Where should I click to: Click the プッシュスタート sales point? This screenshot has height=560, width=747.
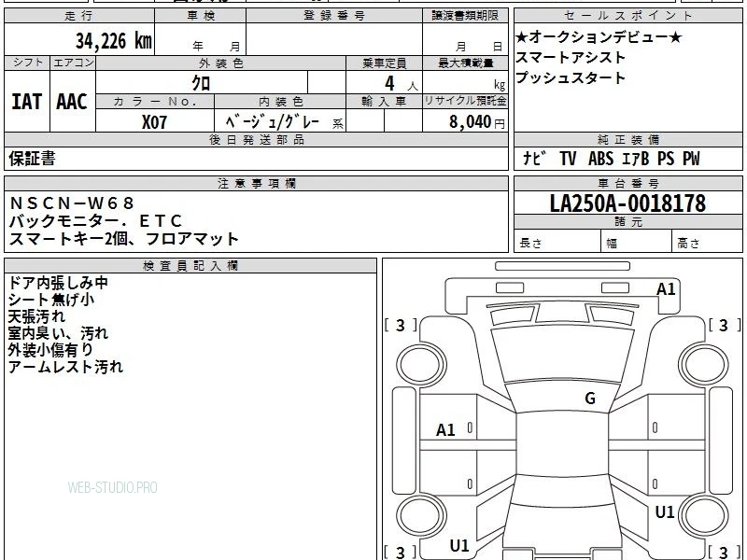click(x=571, y=77)
